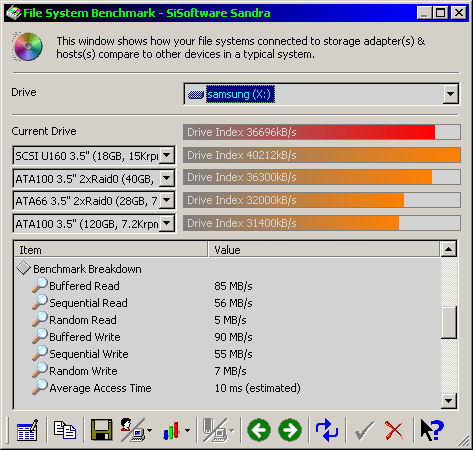Click the Value column header
Screen dimensions: 473x450
tap(324, 250)
